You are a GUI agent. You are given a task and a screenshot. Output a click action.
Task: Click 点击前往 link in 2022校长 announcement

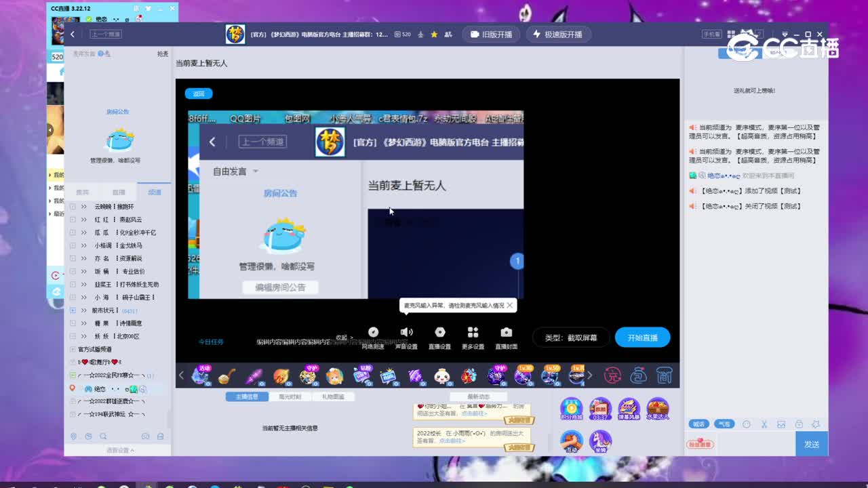click(x=452, y=441)
